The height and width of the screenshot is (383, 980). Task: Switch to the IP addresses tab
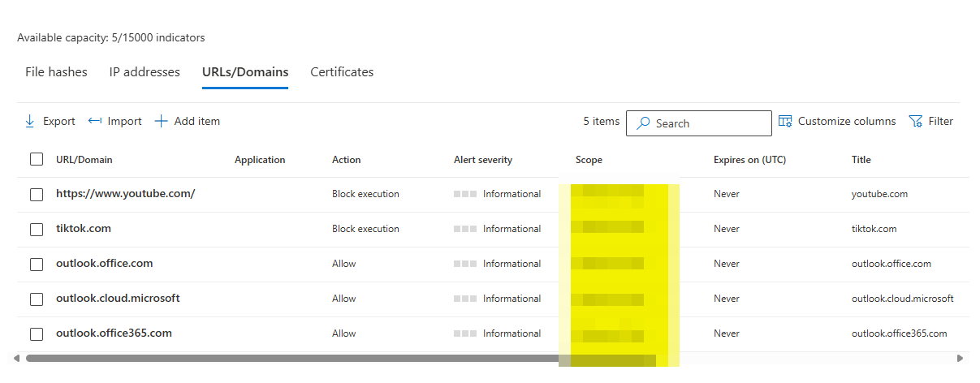click(x=145, y=71)
